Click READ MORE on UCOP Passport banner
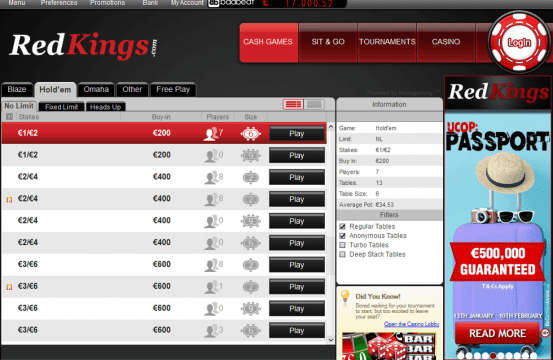553x360 pixels. (x=497, y=333)
